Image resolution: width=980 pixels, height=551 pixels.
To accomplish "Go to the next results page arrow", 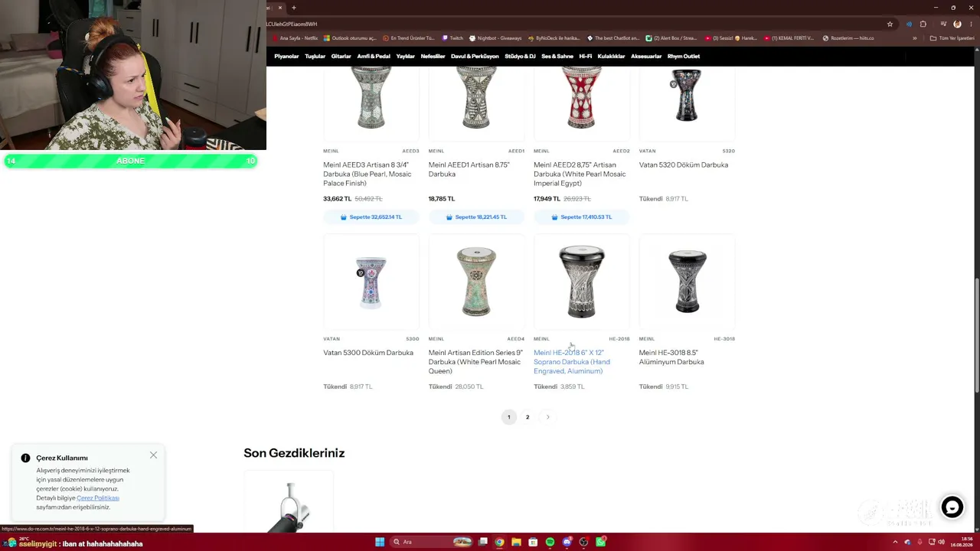I will click(x=547, y=417).
